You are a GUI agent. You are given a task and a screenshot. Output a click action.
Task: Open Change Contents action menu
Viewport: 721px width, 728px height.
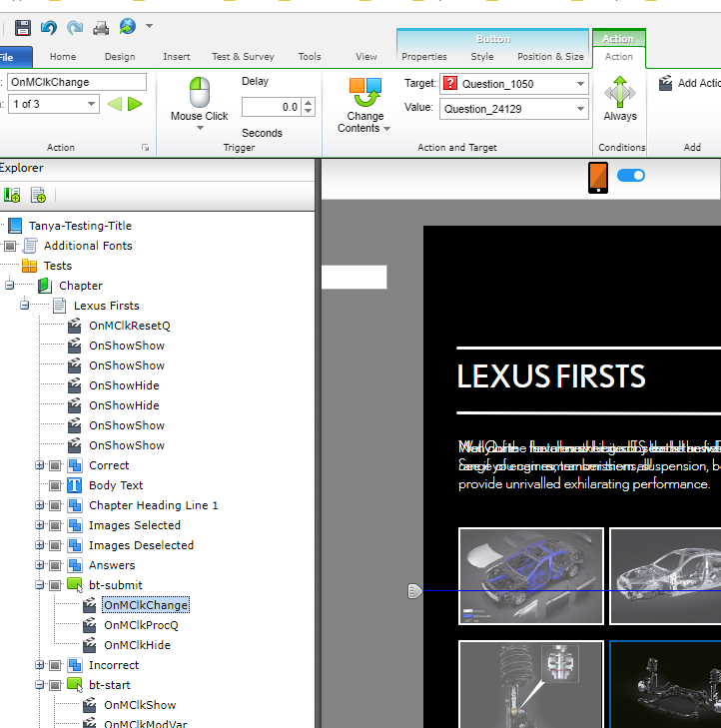(364, 106)
